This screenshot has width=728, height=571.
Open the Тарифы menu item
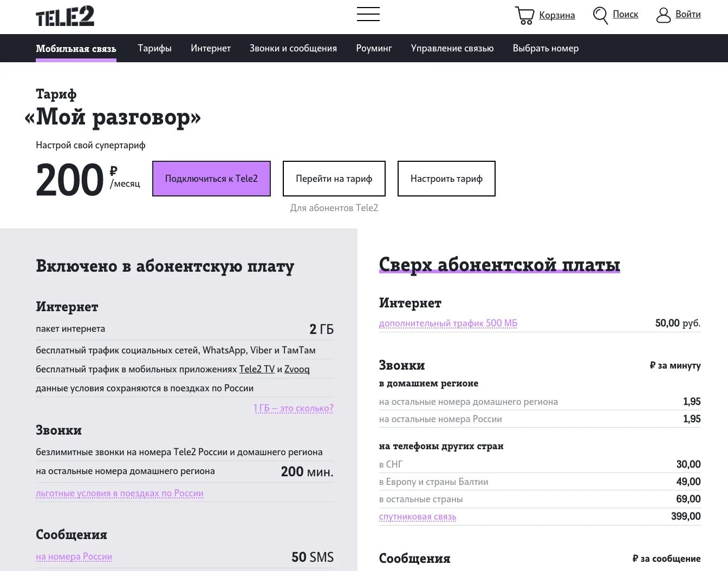coord(154,48)
